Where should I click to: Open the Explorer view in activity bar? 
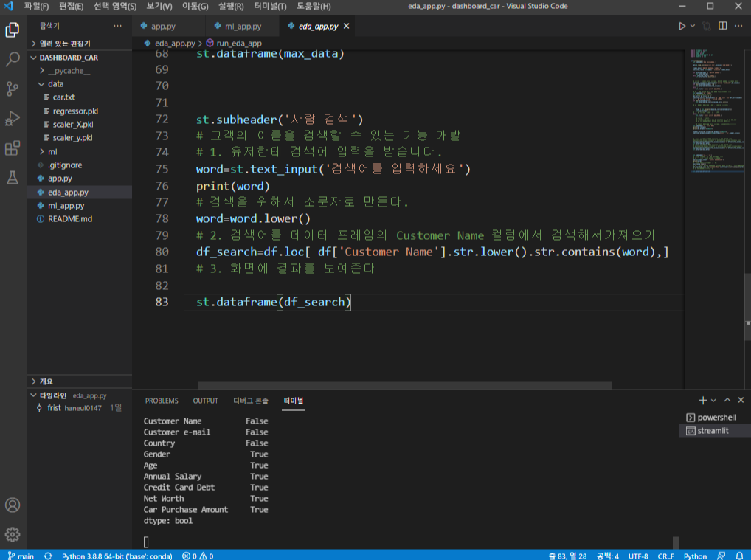pyautogui.click(x=13, y=30)
